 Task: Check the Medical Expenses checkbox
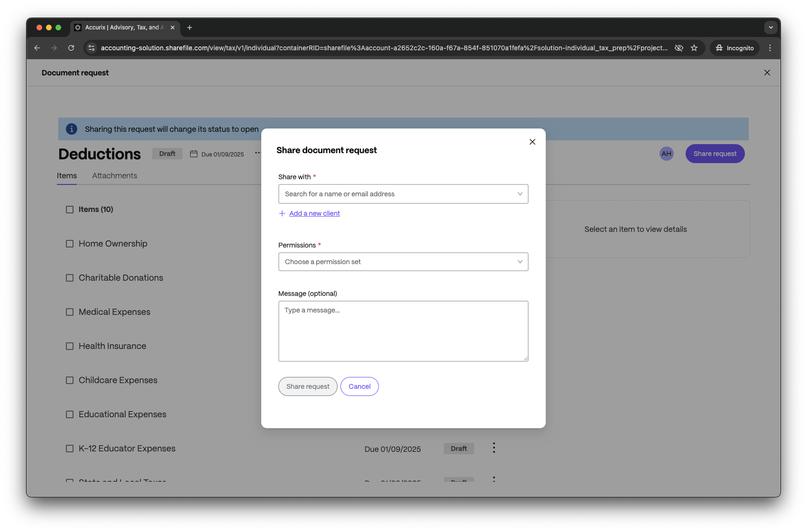(70, 312)
